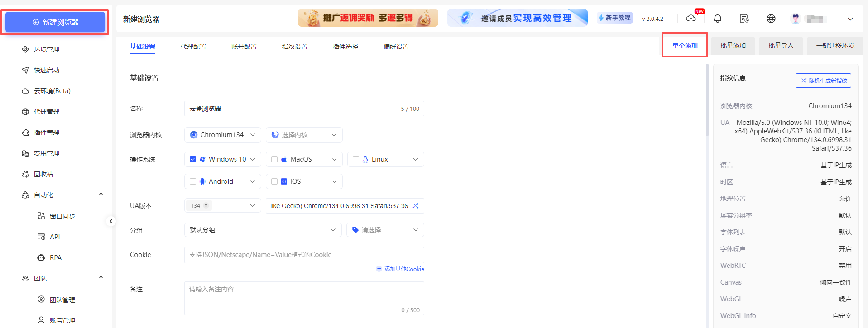The image size is (868, 328).
Task: Collapse the sidebar with the arrow handle
Action: (111, 221)
